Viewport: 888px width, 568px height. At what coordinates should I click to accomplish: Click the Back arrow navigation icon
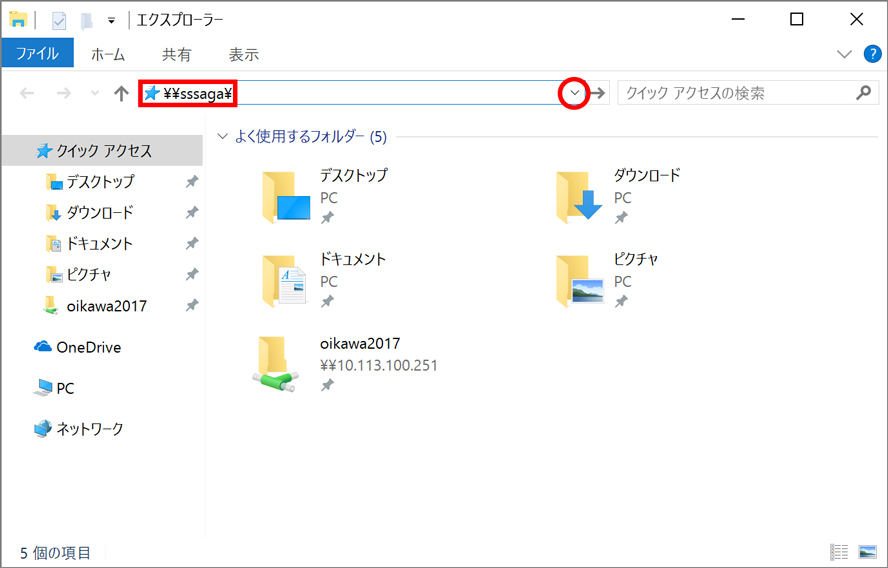click(x=28, y=93)
